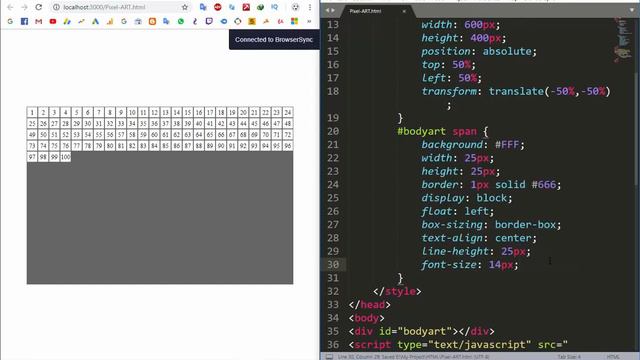
Task: Click grid cell numbered 24
Action: pos(288,112)
